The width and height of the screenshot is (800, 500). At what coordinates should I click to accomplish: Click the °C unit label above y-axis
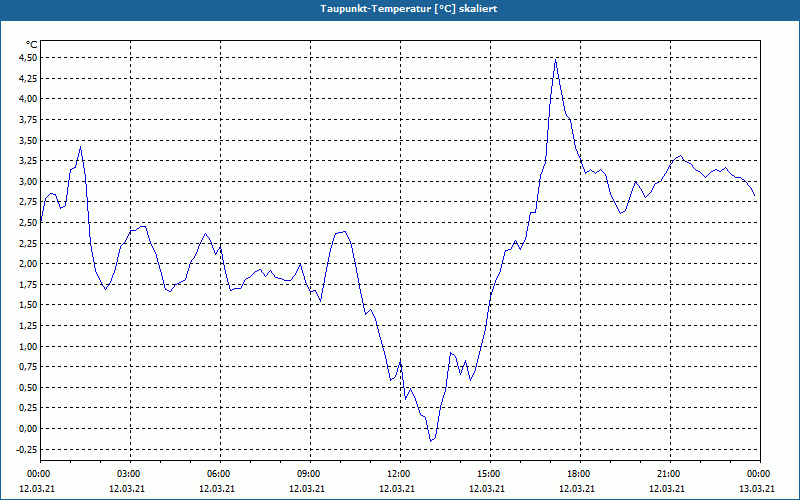[32, 44]
